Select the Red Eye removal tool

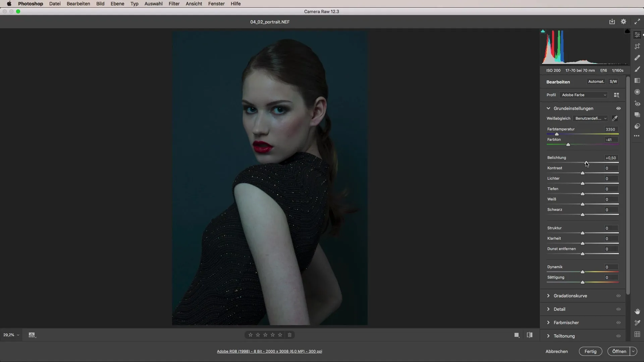pyautogui.click(x=637, y=104)
